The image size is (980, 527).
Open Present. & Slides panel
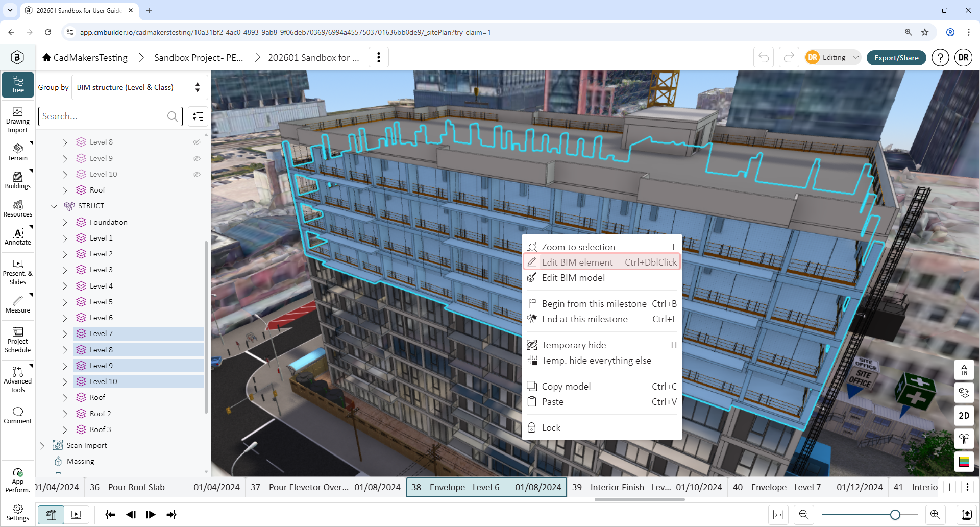click(18, 272)
